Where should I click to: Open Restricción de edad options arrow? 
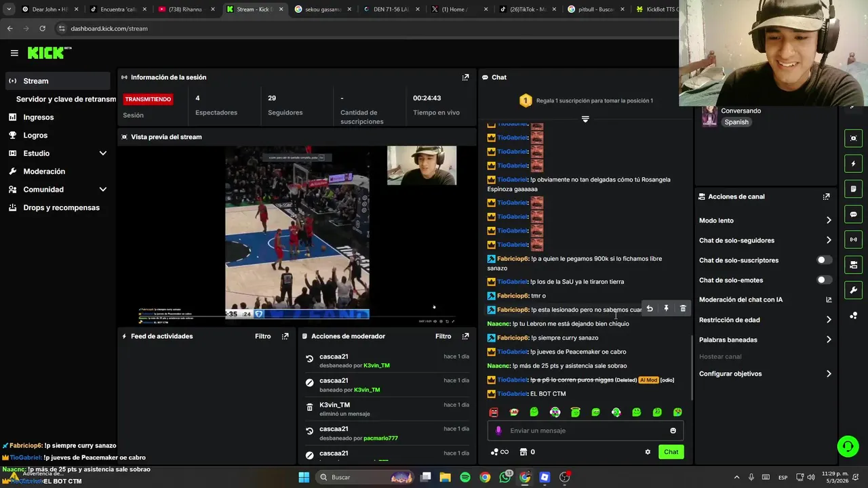(x=829, y=320)
